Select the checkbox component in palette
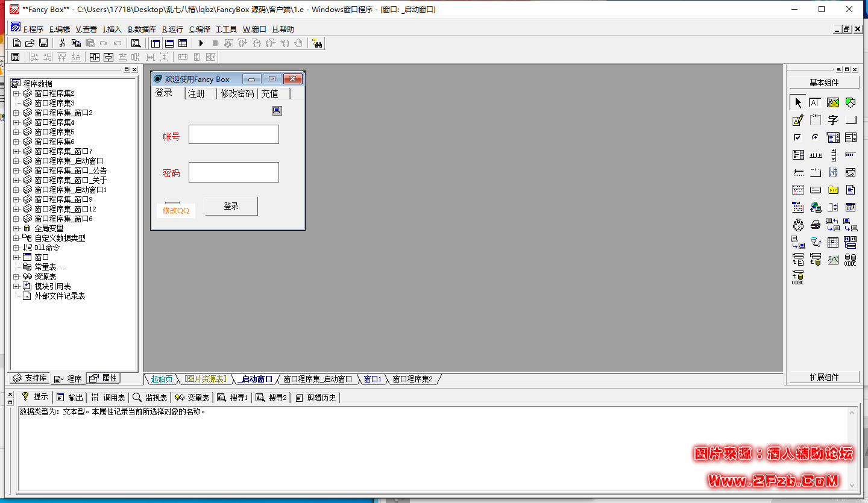 (798, 137)
